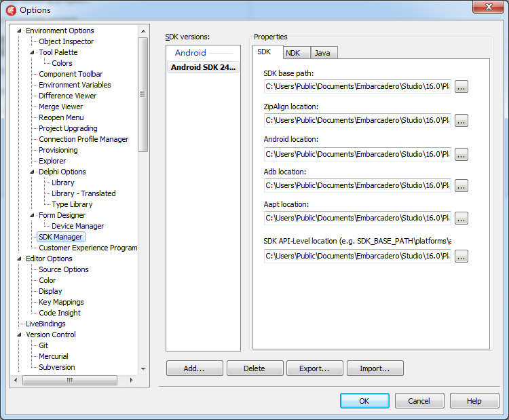Click the Import... button

pyautogui.click(x=375, y=368)
